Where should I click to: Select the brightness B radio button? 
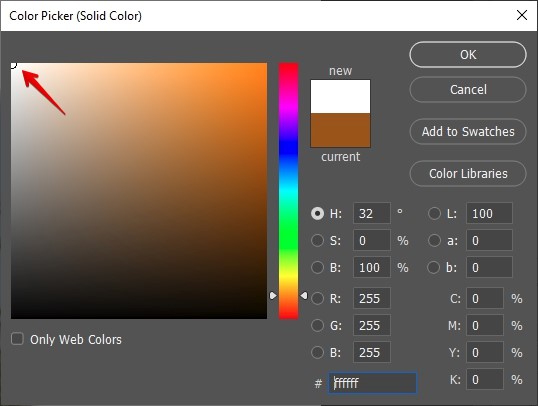coord(317,267)
